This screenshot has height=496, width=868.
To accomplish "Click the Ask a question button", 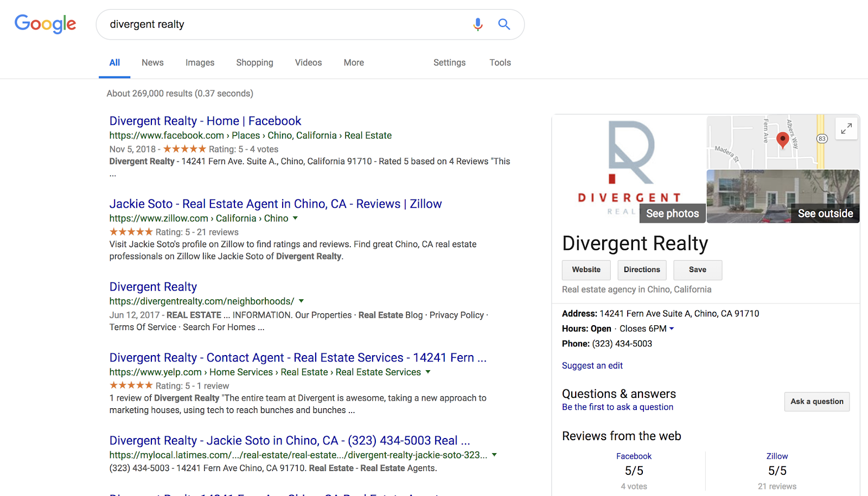I will click(x=817, y=402).
